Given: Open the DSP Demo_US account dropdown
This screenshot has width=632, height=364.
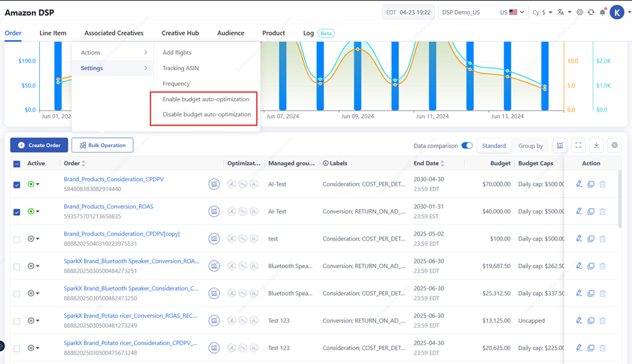Looking at the screenshot, I should tap(483, 12).
